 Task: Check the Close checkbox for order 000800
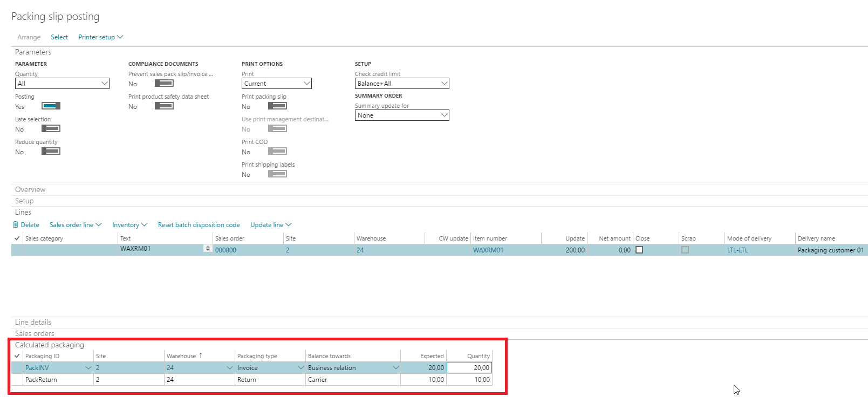(639, 250)
